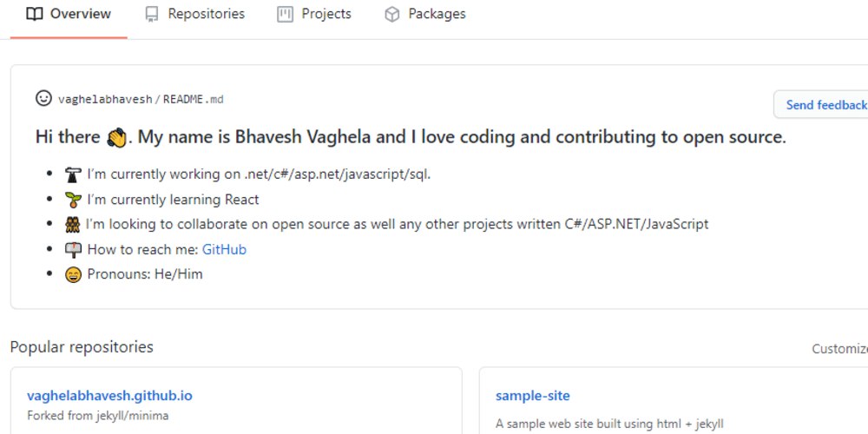Image resolution: width=868 pixels, height=434 pixels.
Task: Switch to the Repositories tab
Action: tap(194, 15)
